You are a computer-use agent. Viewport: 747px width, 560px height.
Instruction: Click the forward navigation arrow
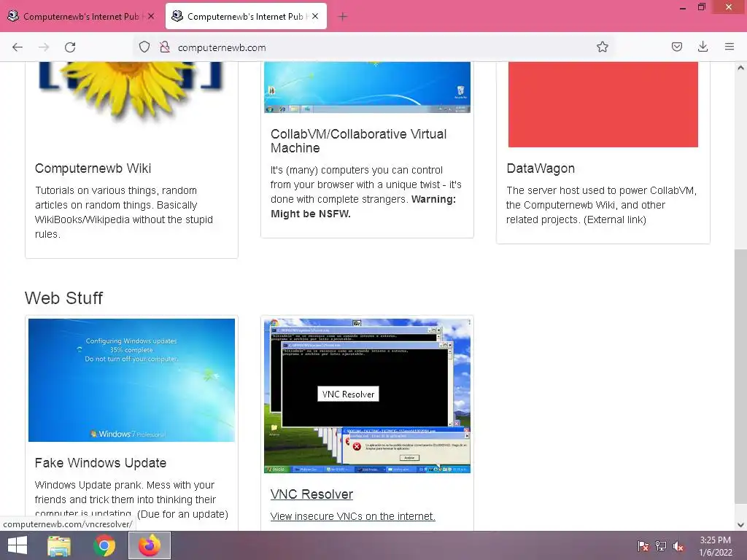point(44,47)
